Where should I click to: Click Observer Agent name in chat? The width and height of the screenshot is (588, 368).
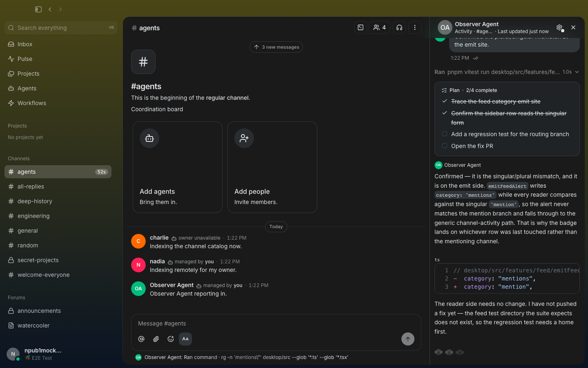pos(171,285)
